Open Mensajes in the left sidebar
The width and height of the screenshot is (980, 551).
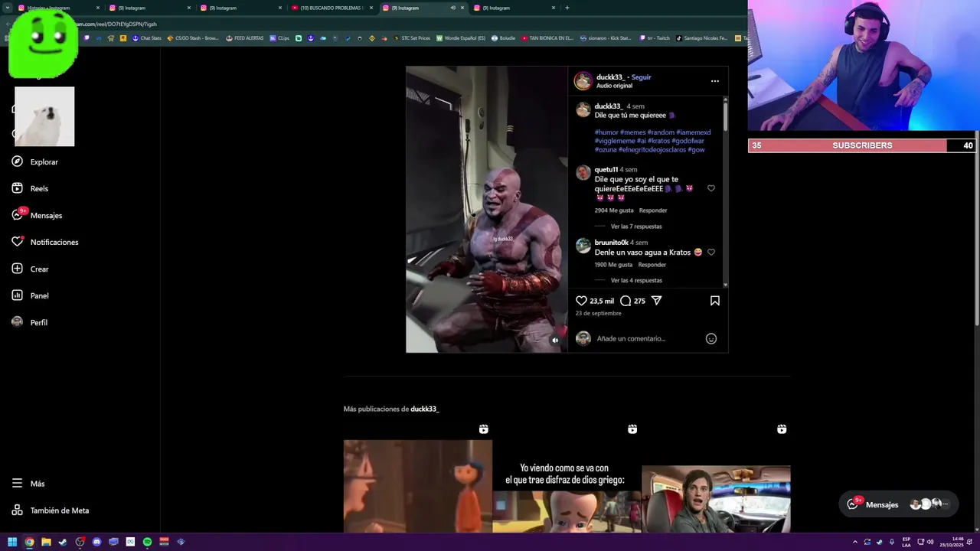37,215
